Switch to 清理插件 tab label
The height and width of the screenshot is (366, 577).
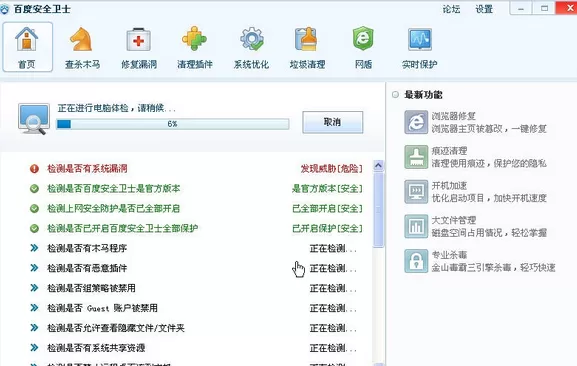tap(195, 64)
